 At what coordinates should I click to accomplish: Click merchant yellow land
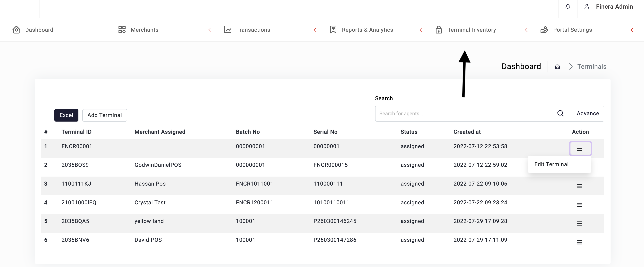(x=149, y=221)
